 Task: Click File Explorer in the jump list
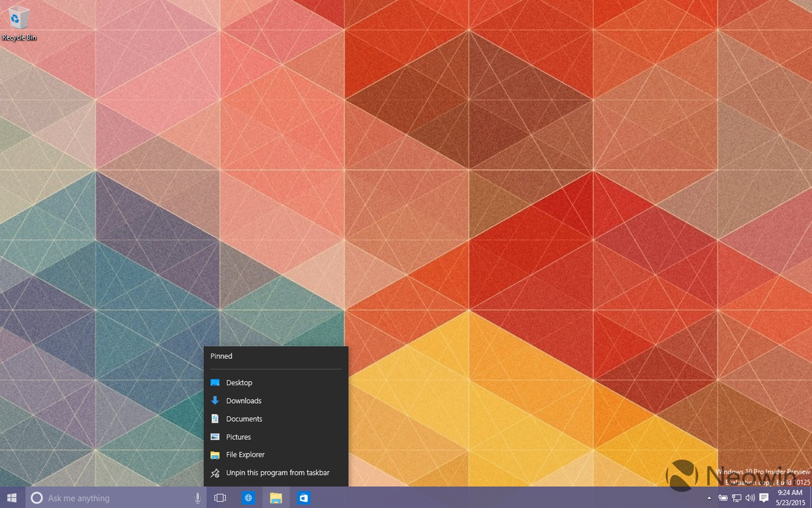coord(245,455)
